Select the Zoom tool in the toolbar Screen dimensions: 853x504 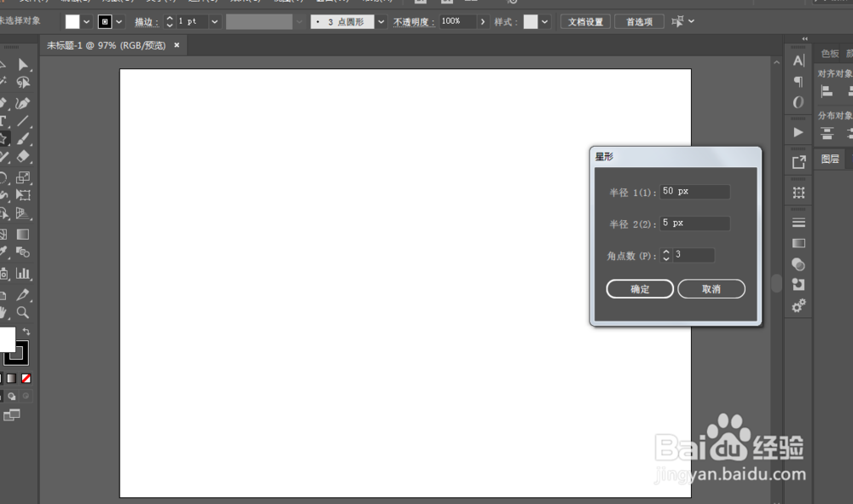point(23,312)
